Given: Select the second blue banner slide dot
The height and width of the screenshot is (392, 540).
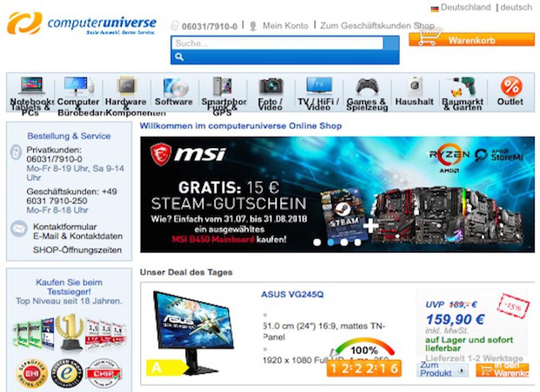Looking at the screenshot, I should [x=331, y=242].
